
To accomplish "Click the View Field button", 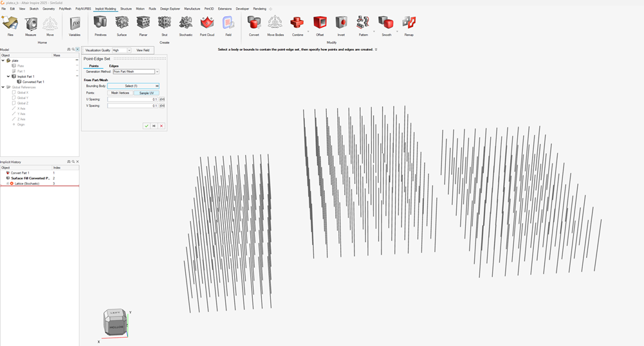I will coord(143,50).
